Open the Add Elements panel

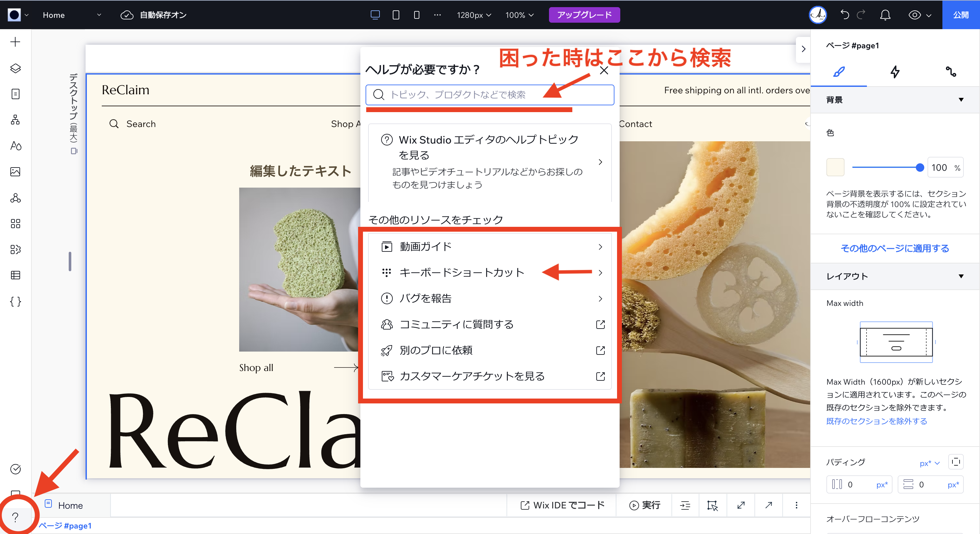pyautogui.click(x=16, y=42)
